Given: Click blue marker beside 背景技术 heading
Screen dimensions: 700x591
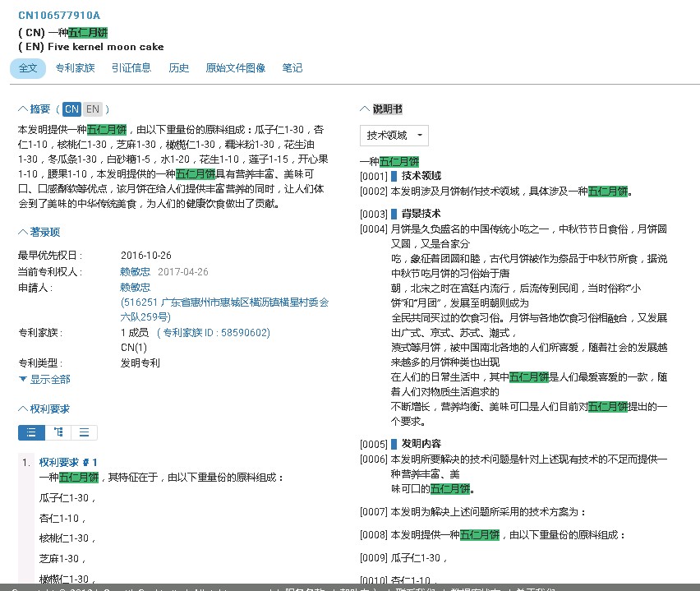Looking at the screenshot, I should (394, 215).
